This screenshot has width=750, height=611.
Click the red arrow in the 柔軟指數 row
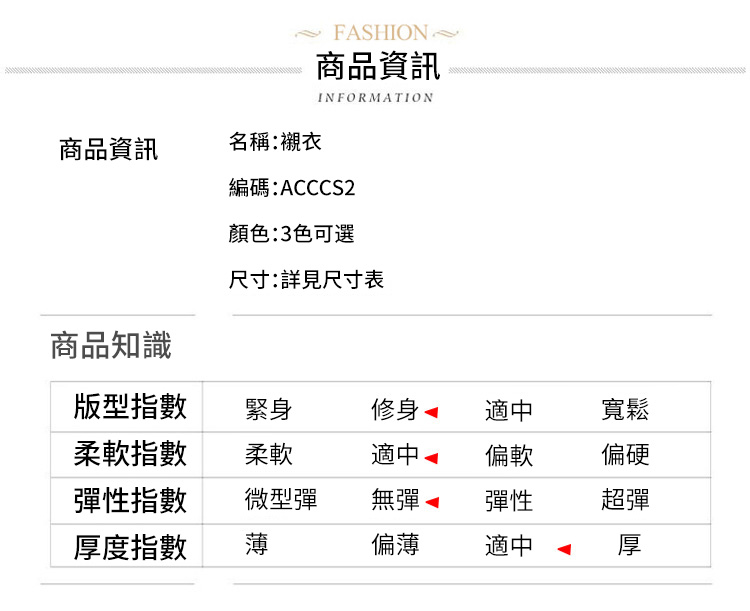(x=431, y=457)
